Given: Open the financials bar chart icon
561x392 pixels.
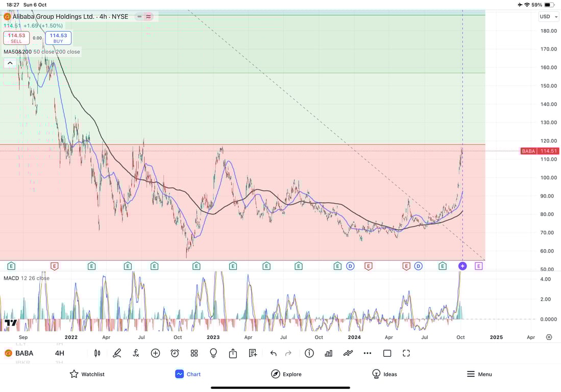Looking at the screenshot, I should pos(328,353).
